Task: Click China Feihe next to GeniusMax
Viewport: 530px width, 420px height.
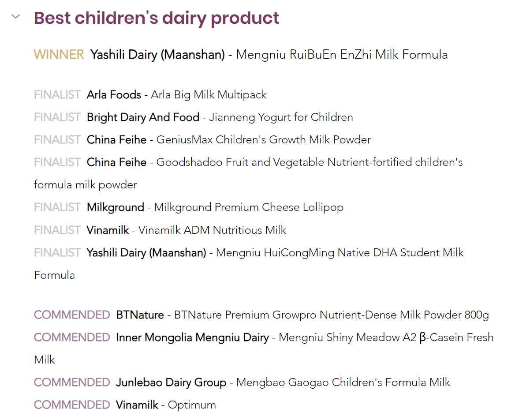Action: (x=116, y=140)
